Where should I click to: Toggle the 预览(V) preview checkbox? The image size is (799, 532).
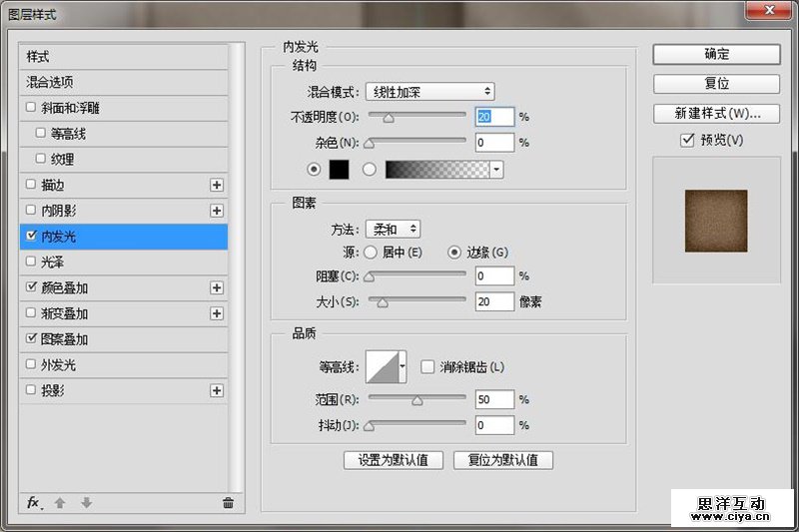coord(686,141)
